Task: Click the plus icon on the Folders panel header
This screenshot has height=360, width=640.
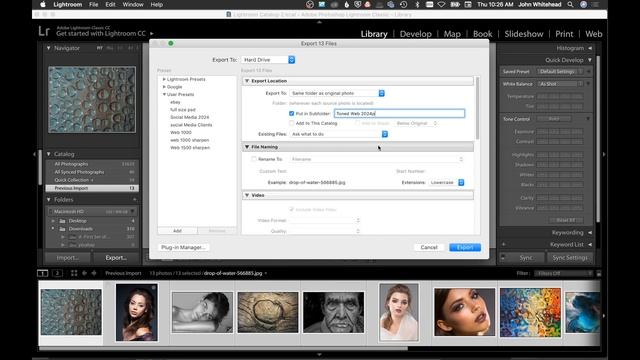Action: pyautogui.click(x=134, y=200)
